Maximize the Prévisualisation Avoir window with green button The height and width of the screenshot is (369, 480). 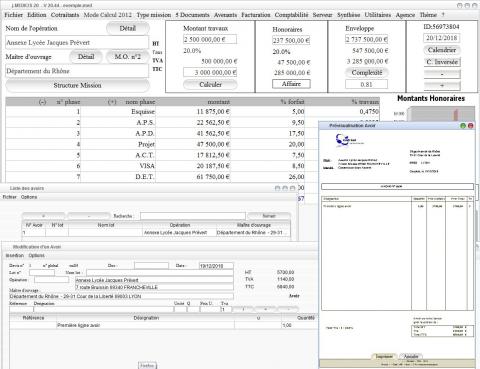click(463, 126)
